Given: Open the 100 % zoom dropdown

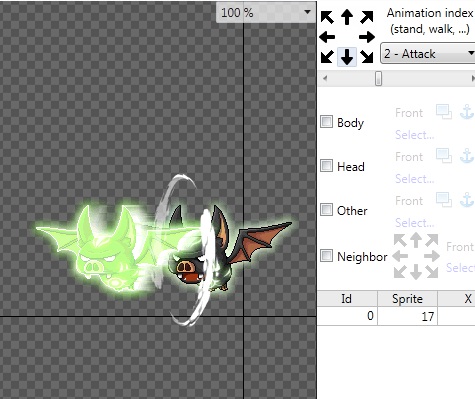Looking at the screenshot, I should (x=266, y=13).
